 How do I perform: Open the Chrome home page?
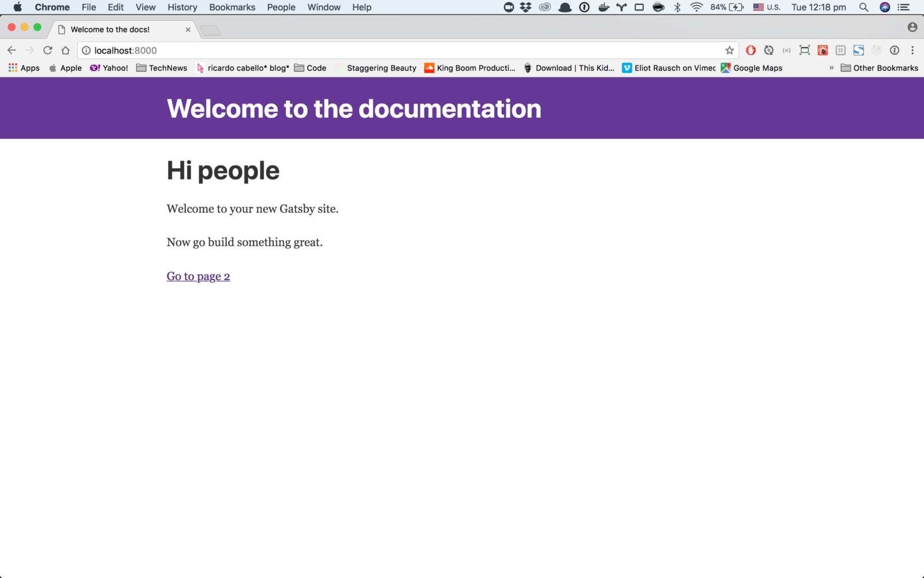66,50
